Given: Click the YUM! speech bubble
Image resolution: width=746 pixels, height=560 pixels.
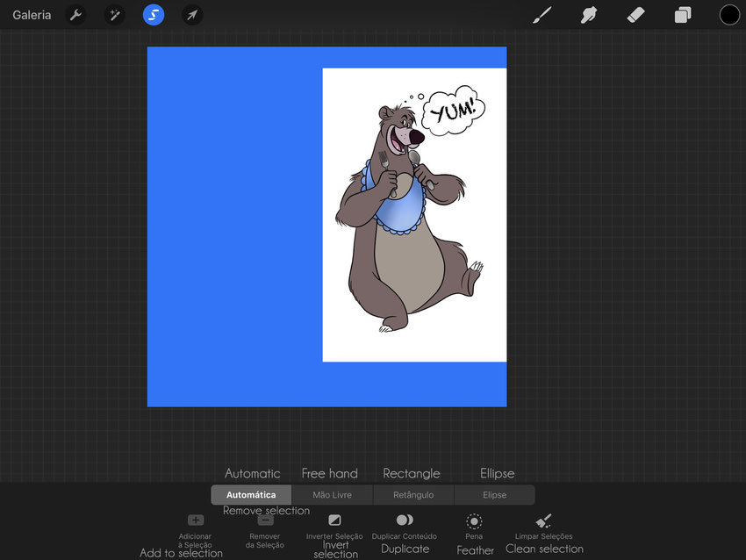Looking at the screenshot, I should pyautogui.click(x=453, y=111).
